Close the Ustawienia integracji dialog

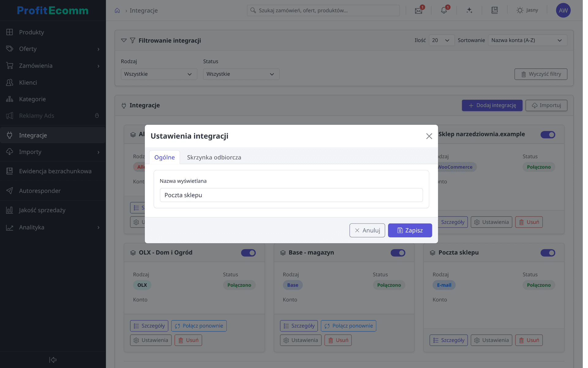tap(429, 136)
